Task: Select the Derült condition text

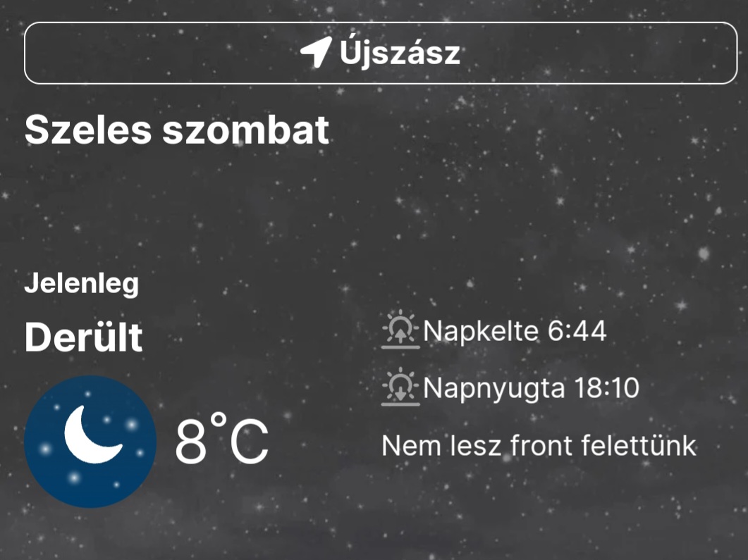Action: pos(83,337)
